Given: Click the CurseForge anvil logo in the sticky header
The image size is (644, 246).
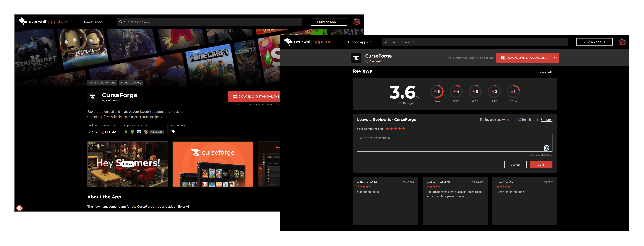Looking at the screenshot, I should click(355, 58).
